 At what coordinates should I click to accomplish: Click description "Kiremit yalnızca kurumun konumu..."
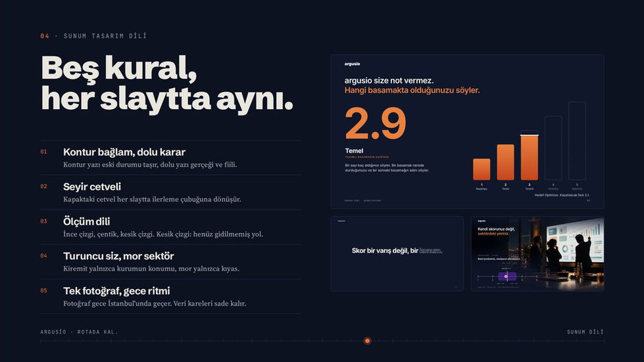151,269
